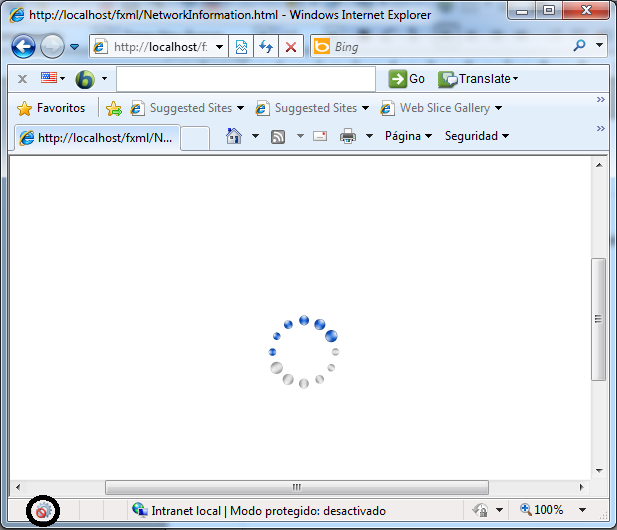This screenshot has height=530, width=617.
Task: Click the Internet Explorer title bar icon
Action: pyautogui.click(x=17, y=15)
